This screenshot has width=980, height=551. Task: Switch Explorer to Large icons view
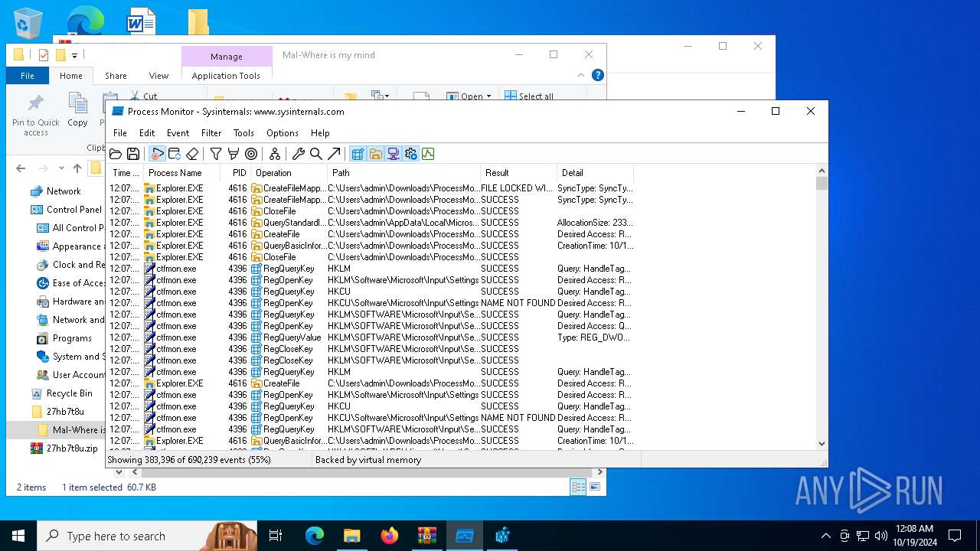pos(595,487)
